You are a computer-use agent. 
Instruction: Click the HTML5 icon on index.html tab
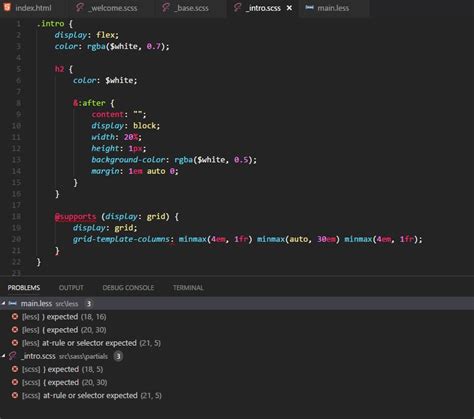click(x=7, y=8)
